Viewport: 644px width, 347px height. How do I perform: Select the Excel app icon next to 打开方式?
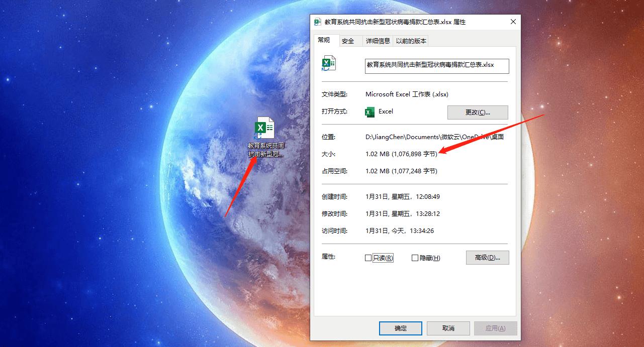[370, 111]
